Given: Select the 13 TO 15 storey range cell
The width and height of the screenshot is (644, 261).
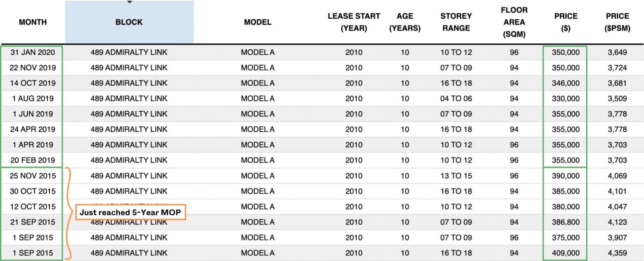Looking at the screenshot, I should point(456,176).
